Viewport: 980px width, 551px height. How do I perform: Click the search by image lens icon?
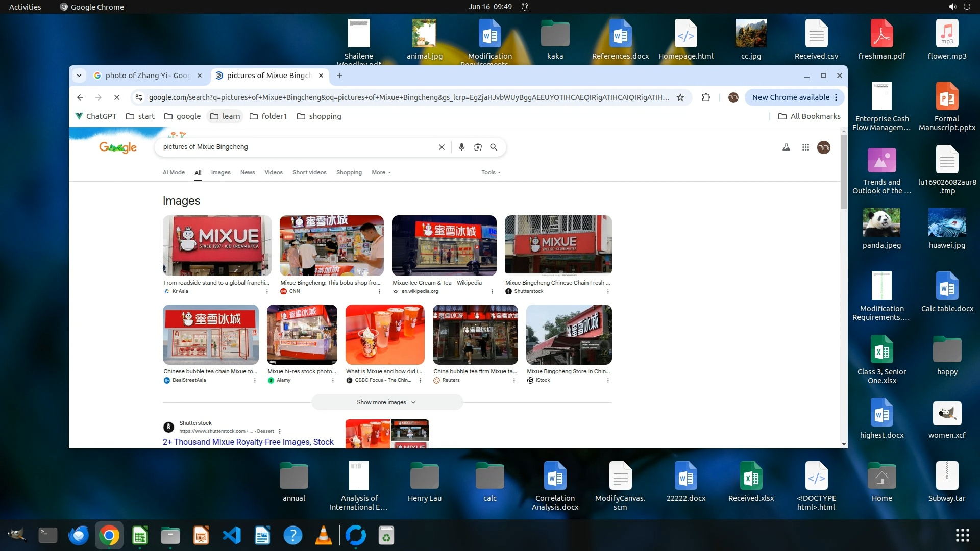[478, 147]
